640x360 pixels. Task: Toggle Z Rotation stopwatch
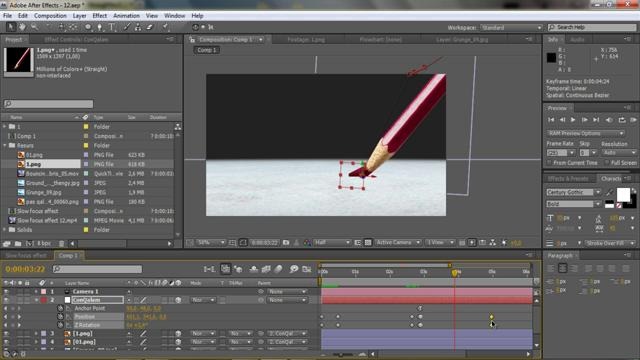(60, 325)
